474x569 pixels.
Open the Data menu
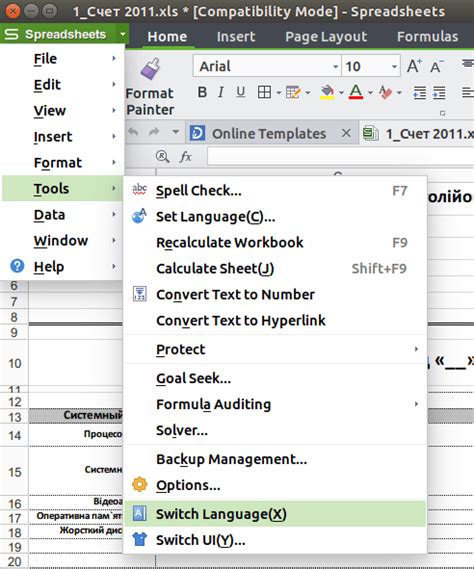(x=63, y=214)
